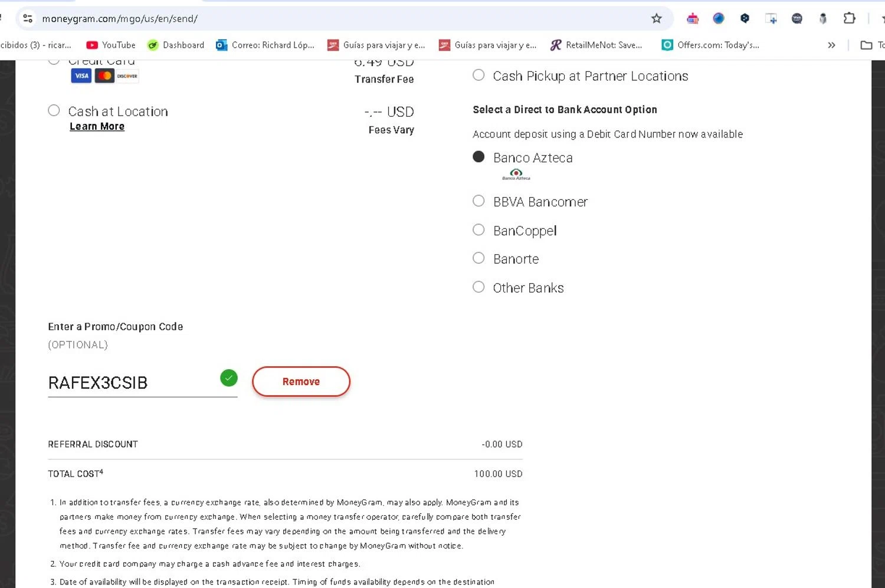This screenshot has height=588, width=885.
Task: Click the screen capture extension icon
Action: pos(771,18)
